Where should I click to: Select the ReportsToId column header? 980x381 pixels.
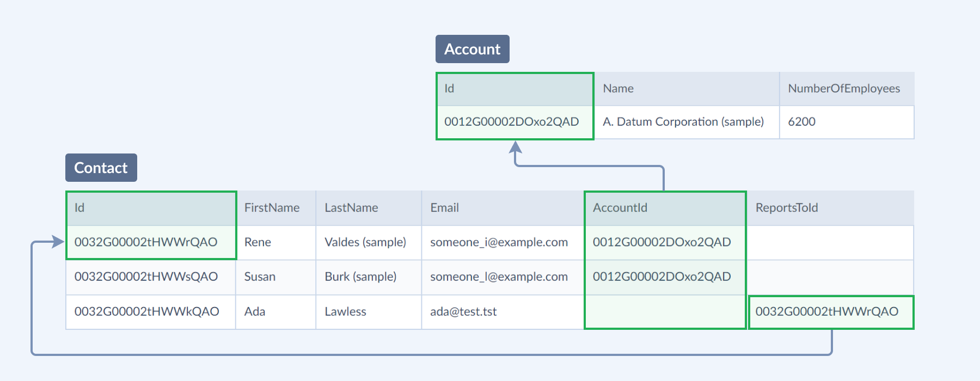pos(830,208)
